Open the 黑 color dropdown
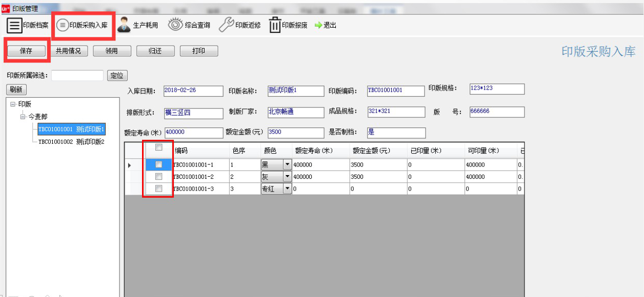Screen dimensions: 644x297 click(287, 165)
